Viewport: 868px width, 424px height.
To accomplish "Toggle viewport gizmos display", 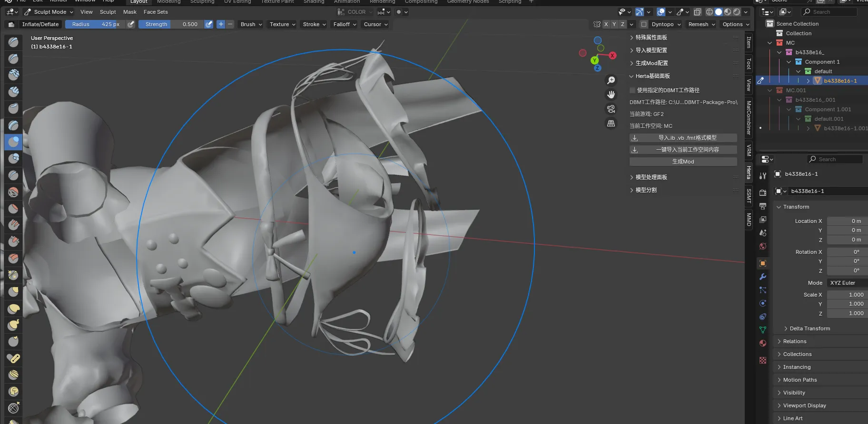I will (x=640, y=12).
